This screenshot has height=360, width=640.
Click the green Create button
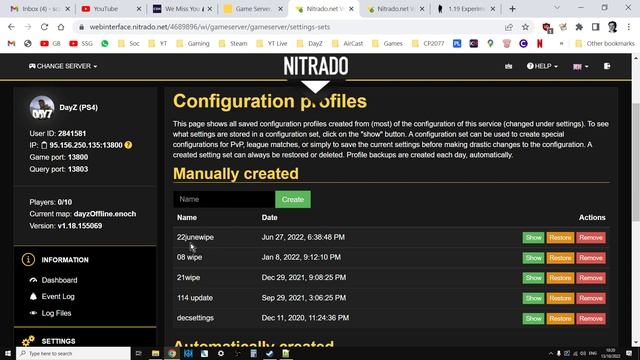coord(293,199)
